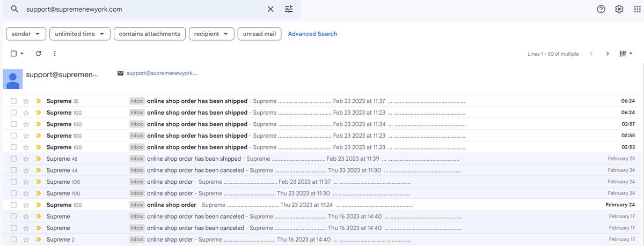Open the Supreme 2 online shop order email
644x246 pixels.
pos(322,240)
